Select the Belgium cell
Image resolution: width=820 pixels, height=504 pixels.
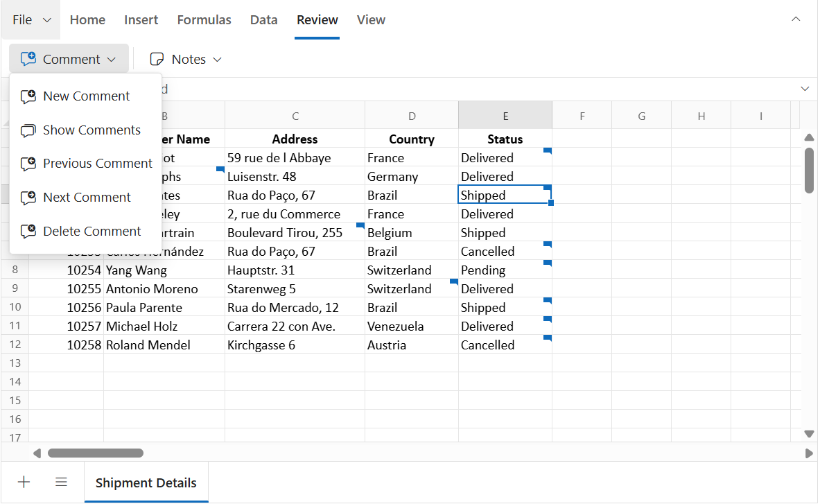(x=412, y=233)
